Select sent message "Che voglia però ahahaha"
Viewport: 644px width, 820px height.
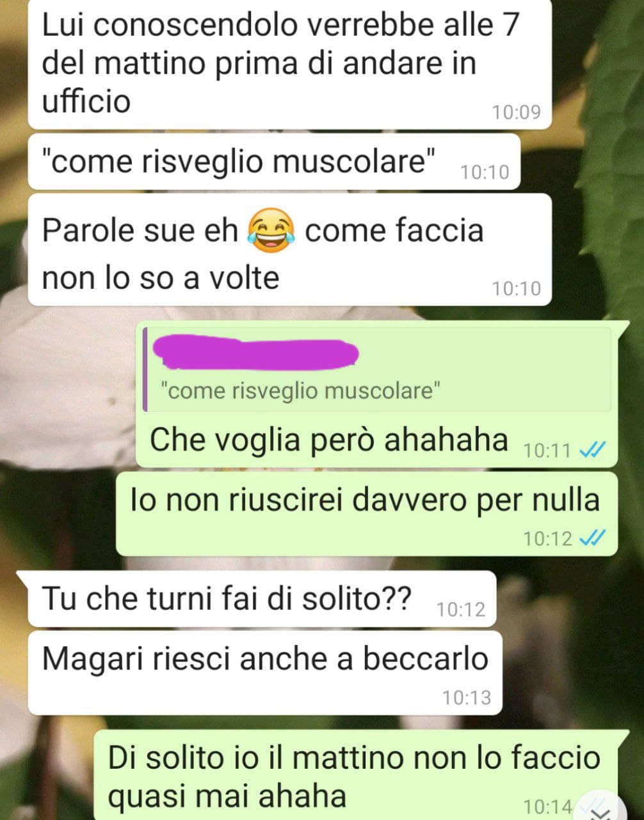pyautogui.click(x=376, y=395)
